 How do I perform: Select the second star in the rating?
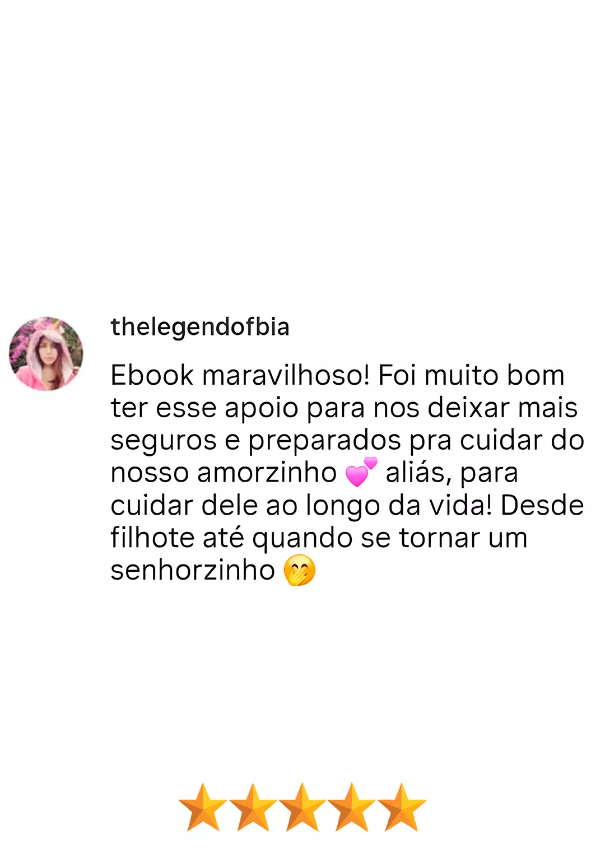[x=253, y=807]
